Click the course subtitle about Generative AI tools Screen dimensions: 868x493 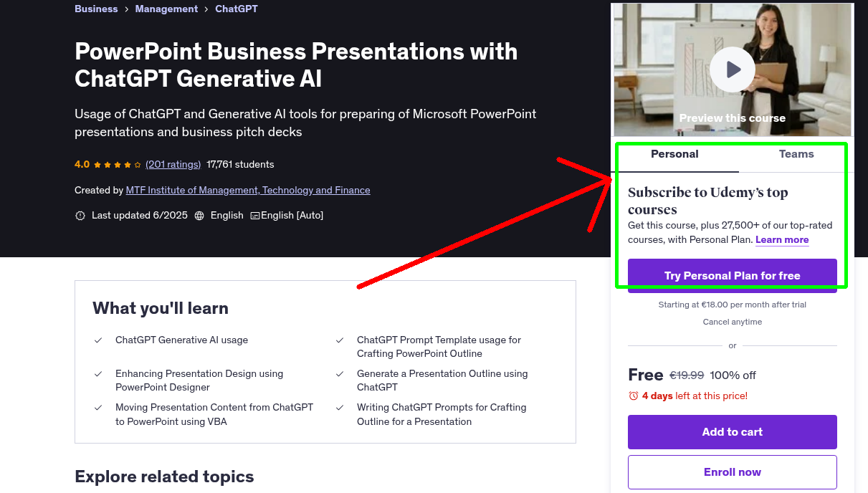coord(305,123)
